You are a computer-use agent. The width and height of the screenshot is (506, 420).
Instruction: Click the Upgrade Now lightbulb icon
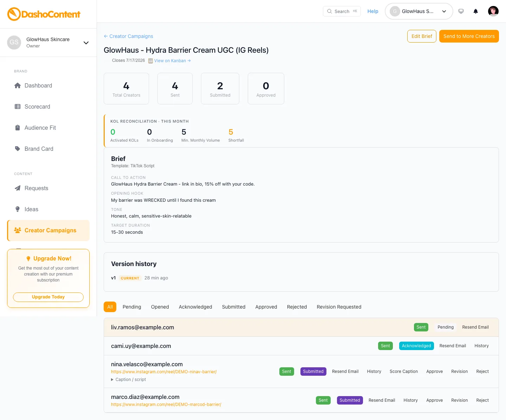pyautogui.click(x=28, y=259)
